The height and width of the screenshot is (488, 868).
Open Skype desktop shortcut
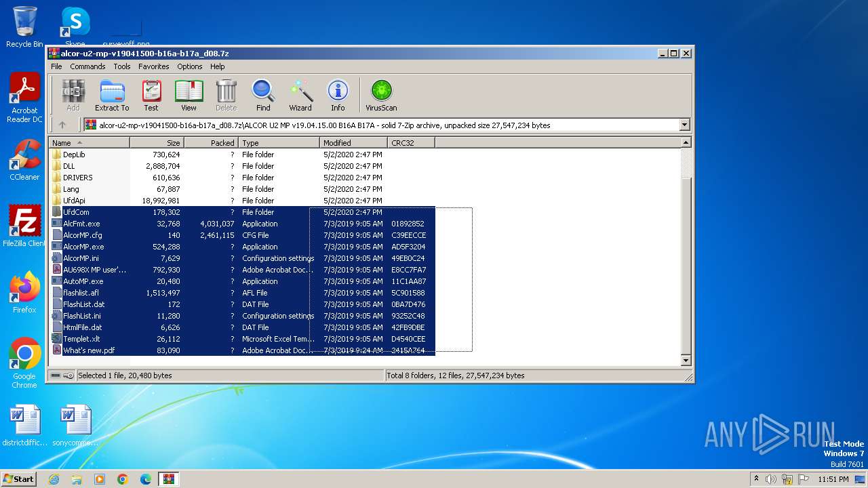75,26
